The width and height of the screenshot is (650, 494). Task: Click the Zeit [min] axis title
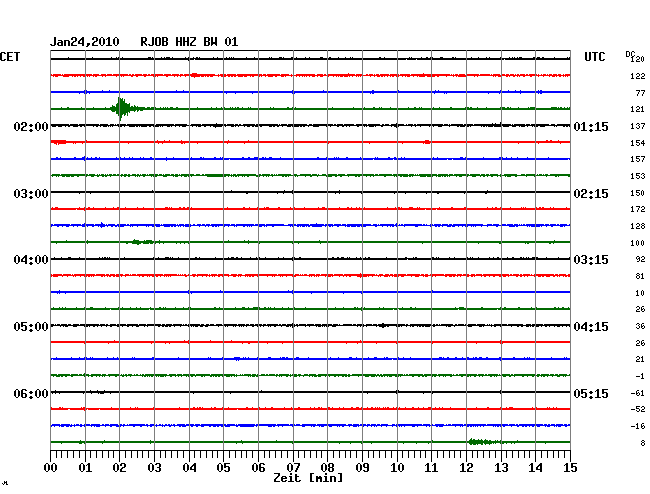coord(308,478)
